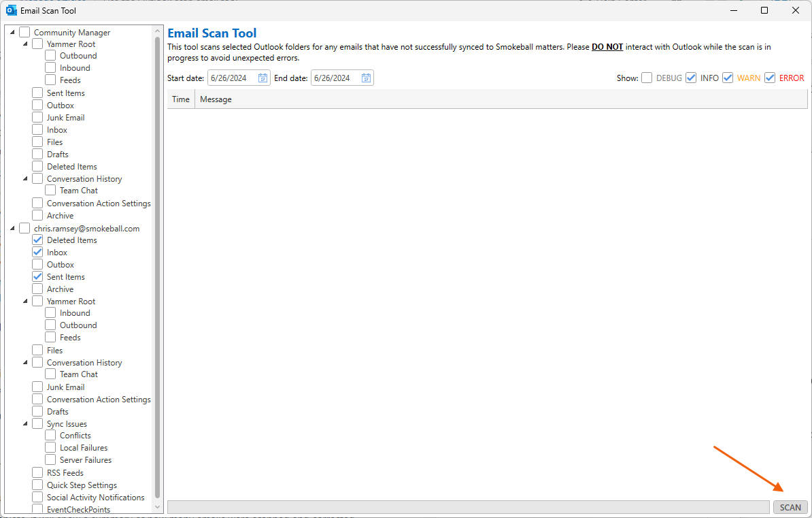
Task: Select Archive label under chris.ramsey@smokeball.com
Action: (60, 289)
